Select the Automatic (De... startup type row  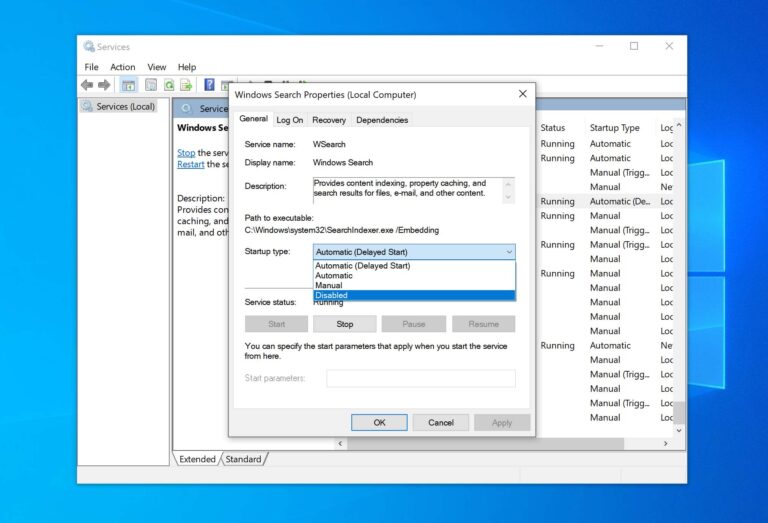coord(620,201)
